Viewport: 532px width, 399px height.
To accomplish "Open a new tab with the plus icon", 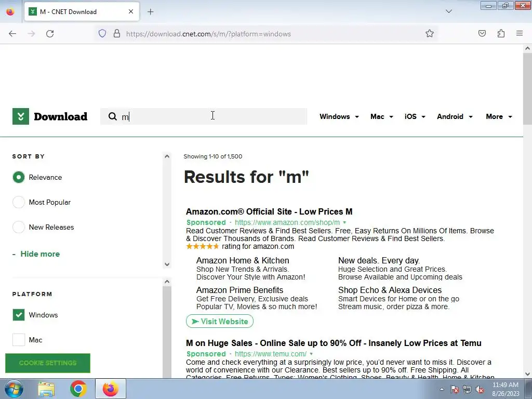I will (x=150, y=12).
